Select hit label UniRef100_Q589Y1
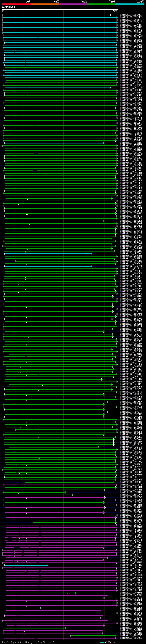 point(131,72)
